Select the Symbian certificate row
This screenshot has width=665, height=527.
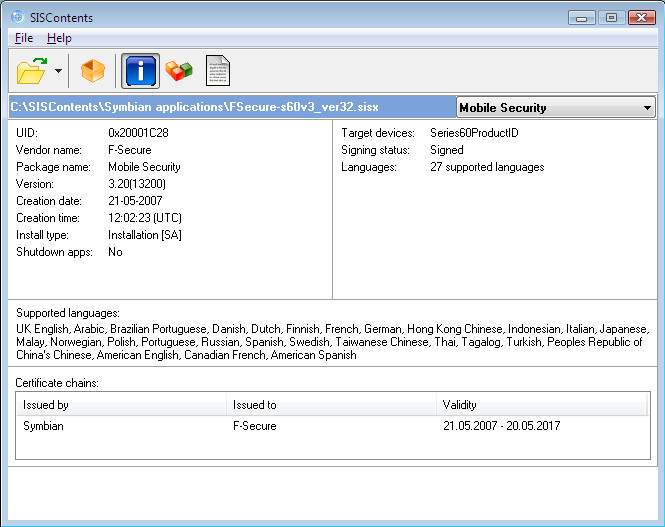coord(332,426)
